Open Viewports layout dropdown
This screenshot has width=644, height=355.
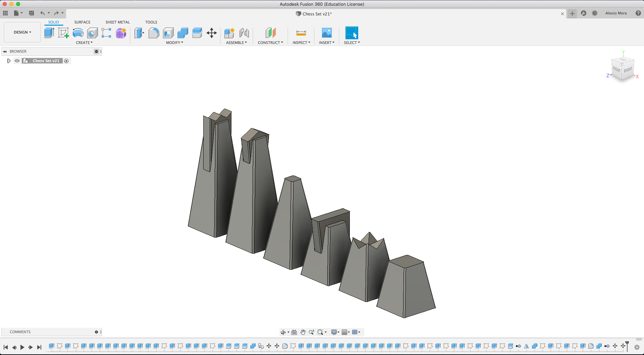click(356, 332)
